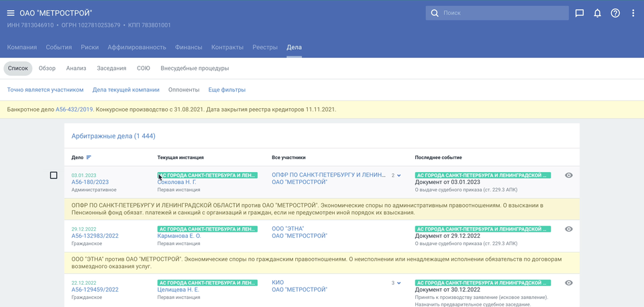
Task: Click the Последнее событие column header
Action: (x=438, y=158)
